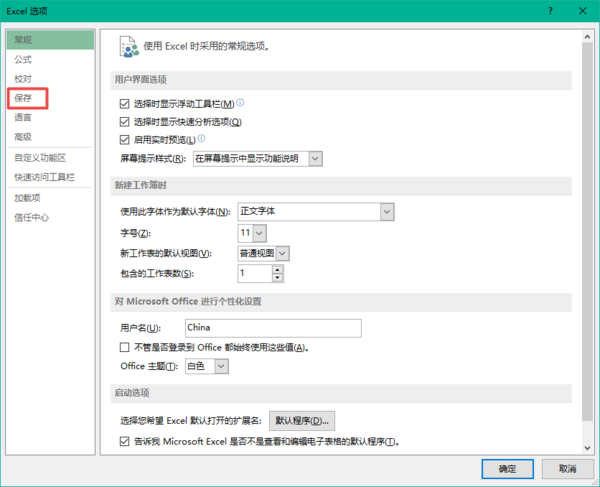Select the 自定义功能区 category

pyautogui.click(x=50, y=158)
